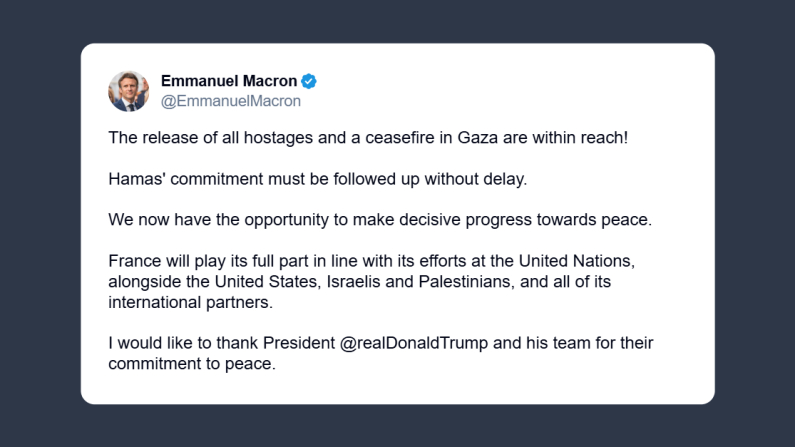Open the Emmanuel Macron display name
The width and height of the screenshot is (795, 447).
(229, 81)
